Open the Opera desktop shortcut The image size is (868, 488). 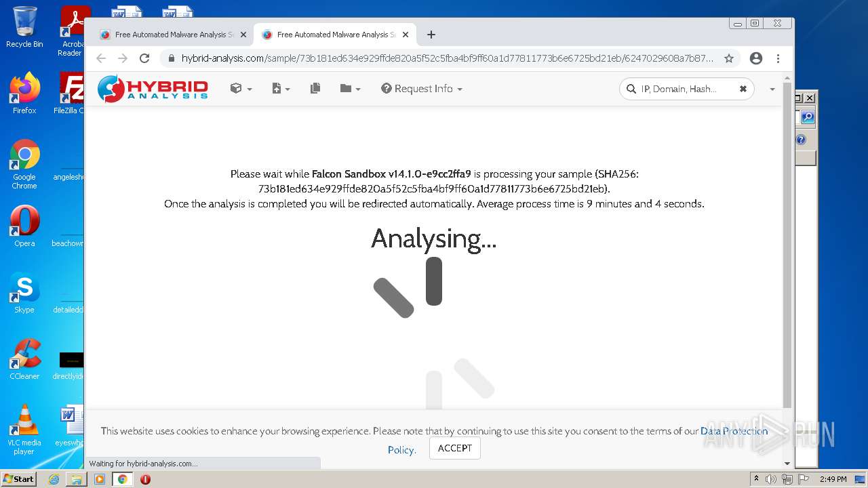(x=24, y=226)
